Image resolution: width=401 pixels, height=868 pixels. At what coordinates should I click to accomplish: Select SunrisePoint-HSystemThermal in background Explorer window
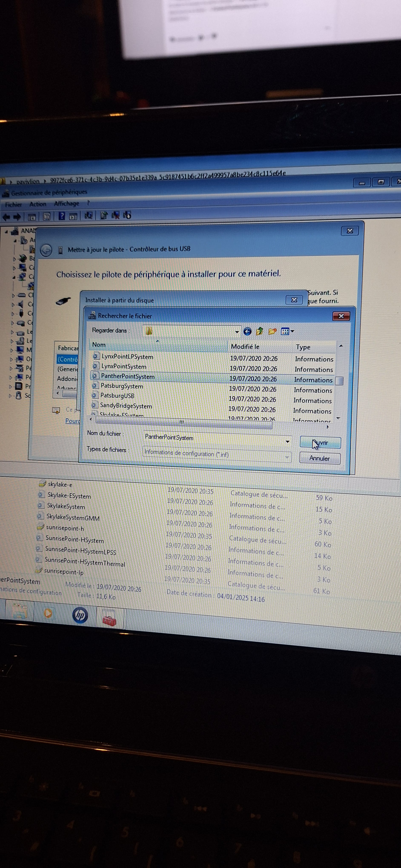pos(85,562)
